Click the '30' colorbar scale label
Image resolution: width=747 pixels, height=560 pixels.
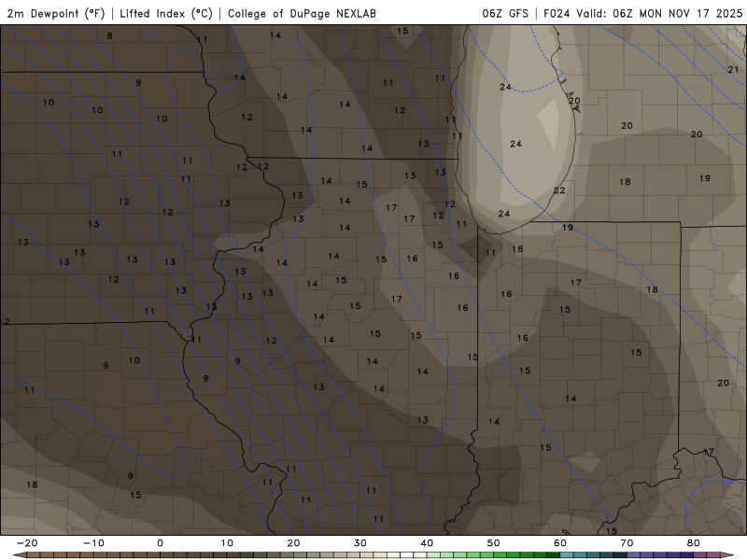(360, 543)
